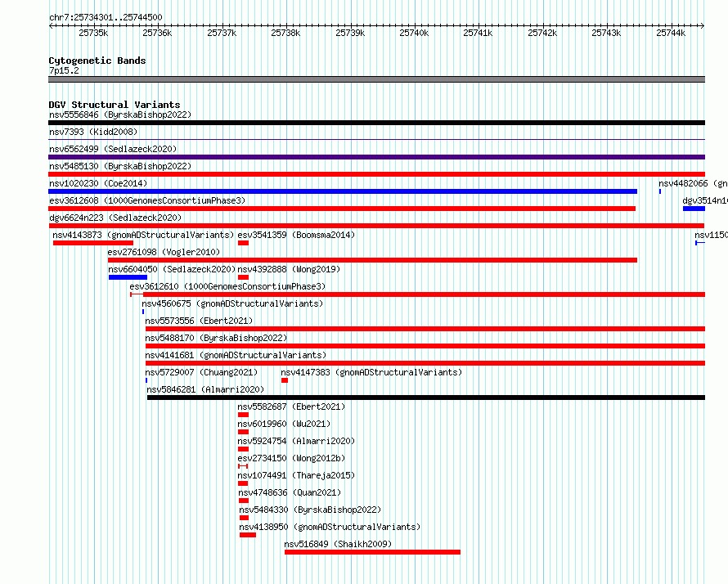Click ruler position 25741k
This screenshot has width=728, height=584.
[x=478, y=33]
